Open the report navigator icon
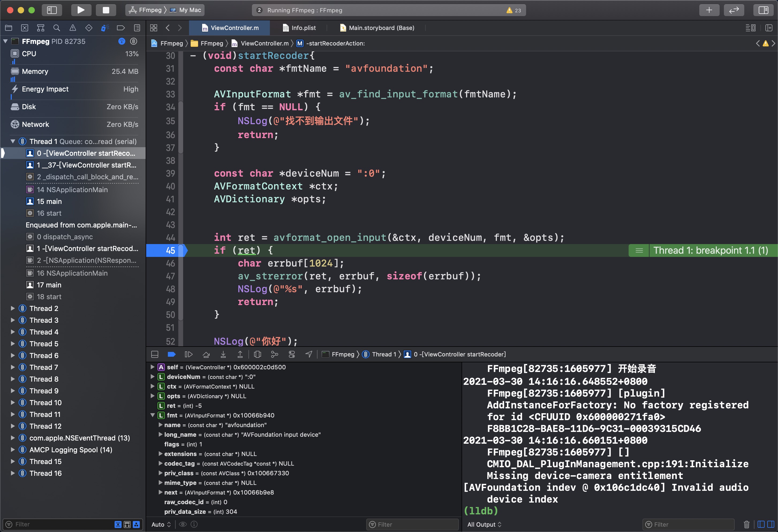This screenshot has height=532, width=778. pyautogui.click(x=137, y=28)
